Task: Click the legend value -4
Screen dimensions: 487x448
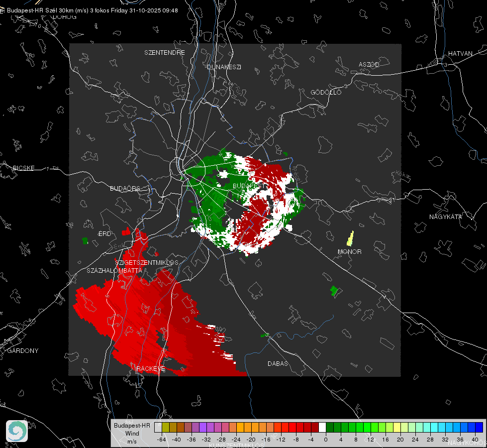Action: [x=310, y=440]
